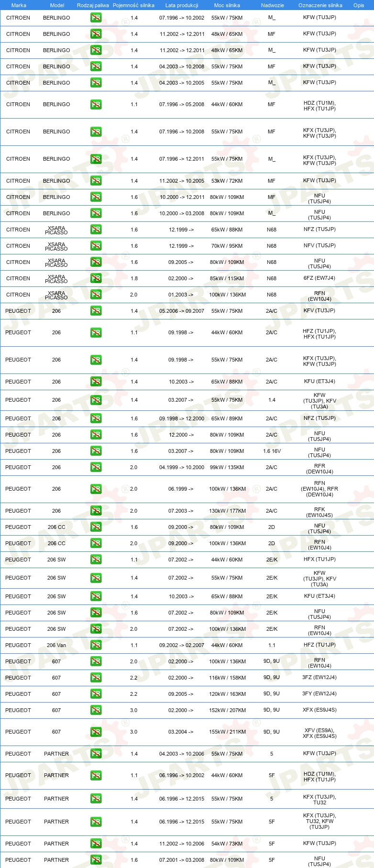This screenshot has height=868, width=374.
Task: Click the Model column header
Action: 57,5
